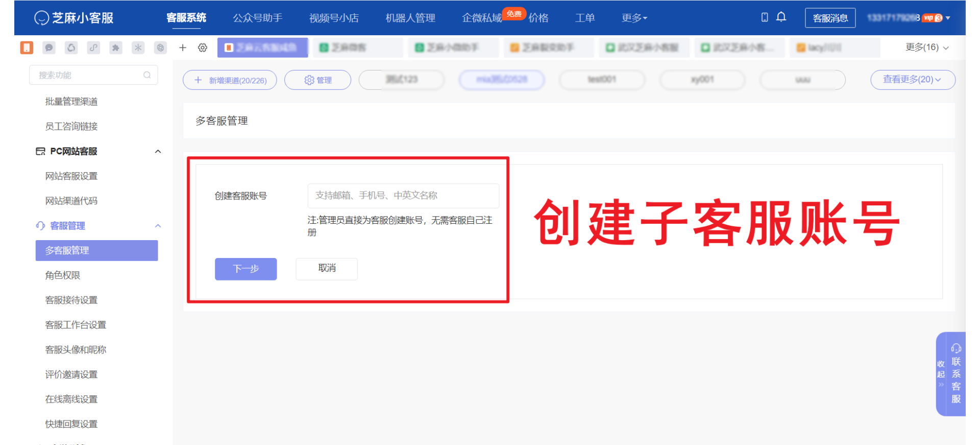The height and width of the screenshot is (445, 980).
Task: Open 快捷回复设置 in sidebar
Action: [x=71, y=424]
